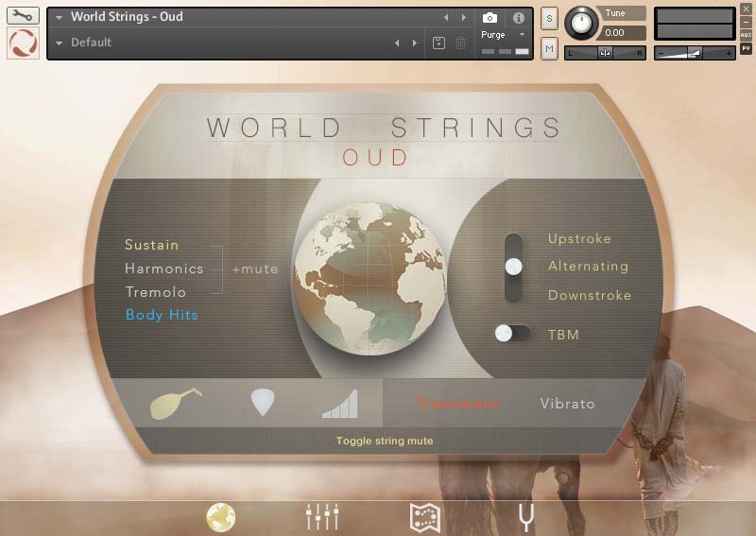This screenshot has width=756, height=536.
Task: Toggle the TBM switch
Action: (x=512, y=334)
